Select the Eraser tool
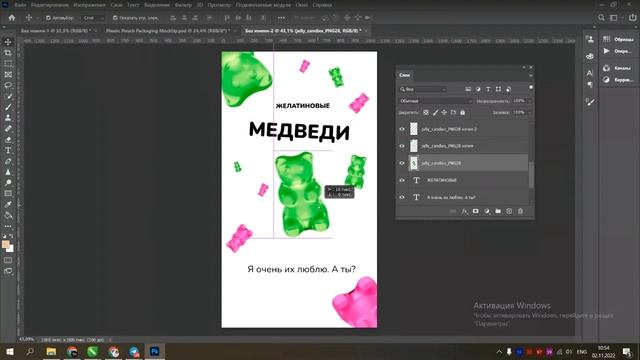Viewport: 640px width, 360px height. coord(8,140)
